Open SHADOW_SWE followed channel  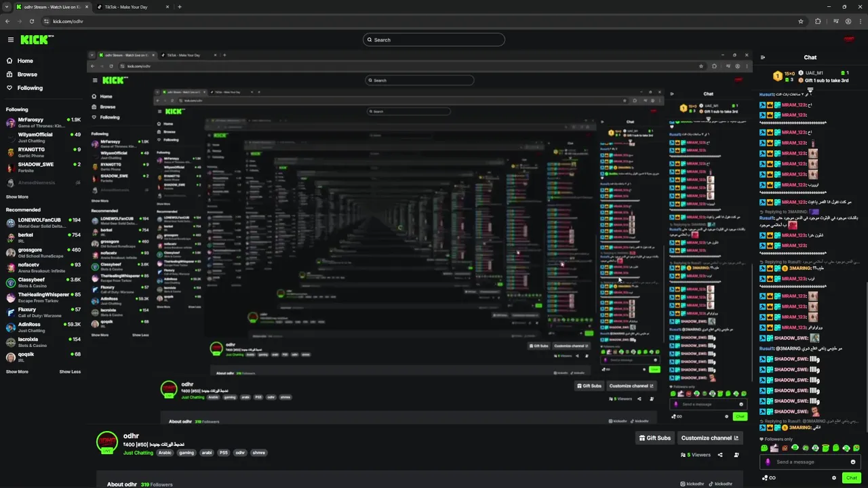point(43,167)
